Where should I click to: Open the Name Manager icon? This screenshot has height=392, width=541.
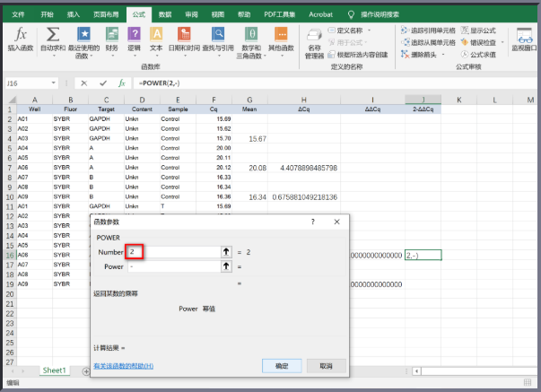[314, 43]
